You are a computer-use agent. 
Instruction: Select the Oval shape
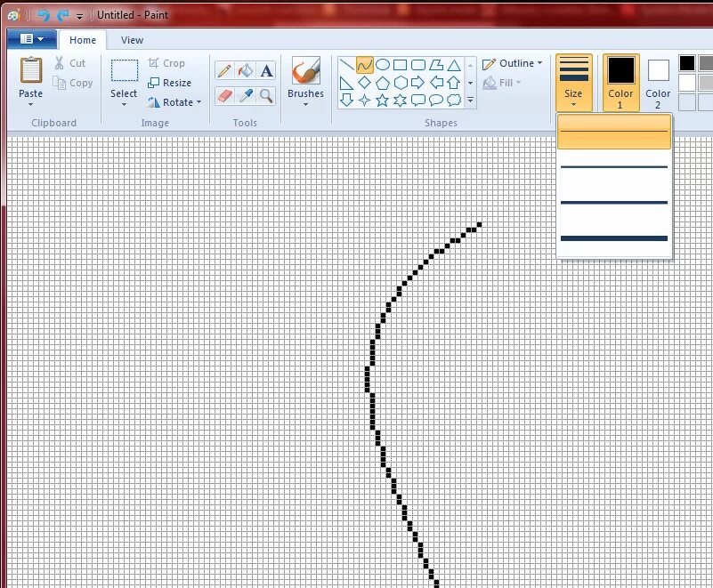[x=383, y=65]
